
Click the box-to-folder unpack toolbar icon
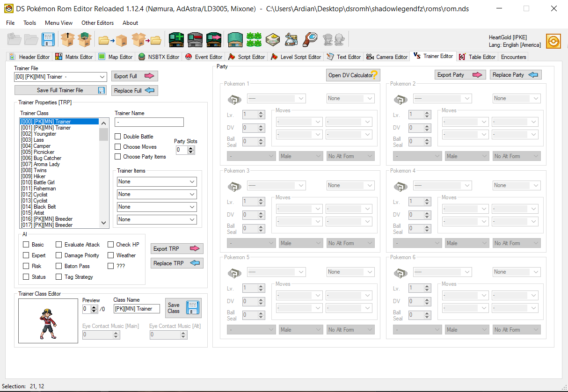point(146,40)
